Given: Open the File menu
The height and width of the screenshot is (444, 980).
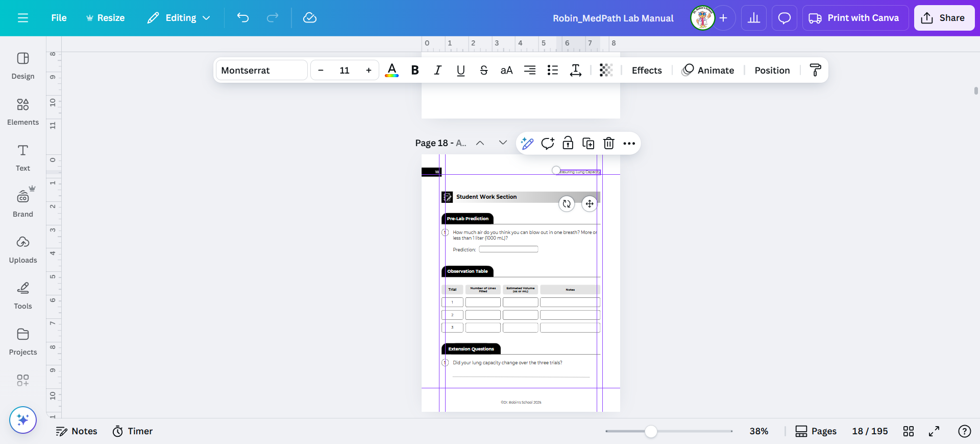Looking at the screenshot, I should [x=59, y=18].
